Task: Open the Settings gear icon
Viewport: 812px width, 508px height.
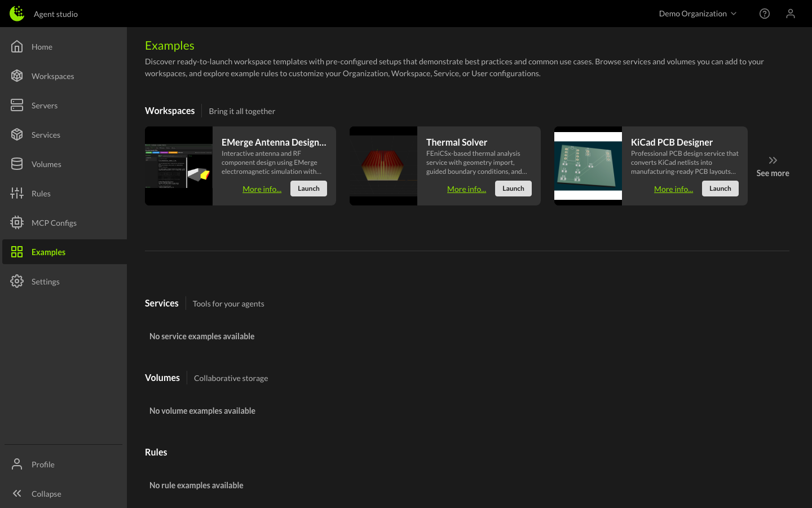Action: point(17,281)
